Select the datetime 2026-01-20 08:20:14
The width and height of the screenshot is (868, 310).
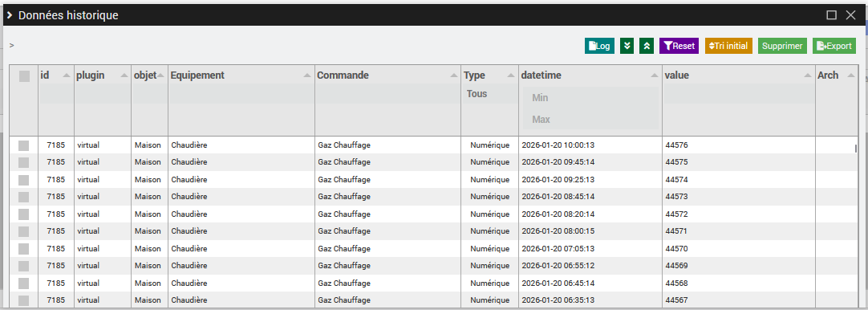558,214
